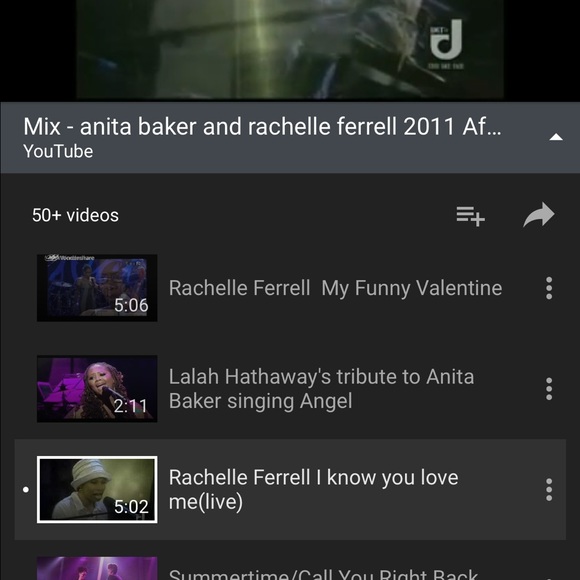Open options for I know you love me(live)

click(549, 489)
